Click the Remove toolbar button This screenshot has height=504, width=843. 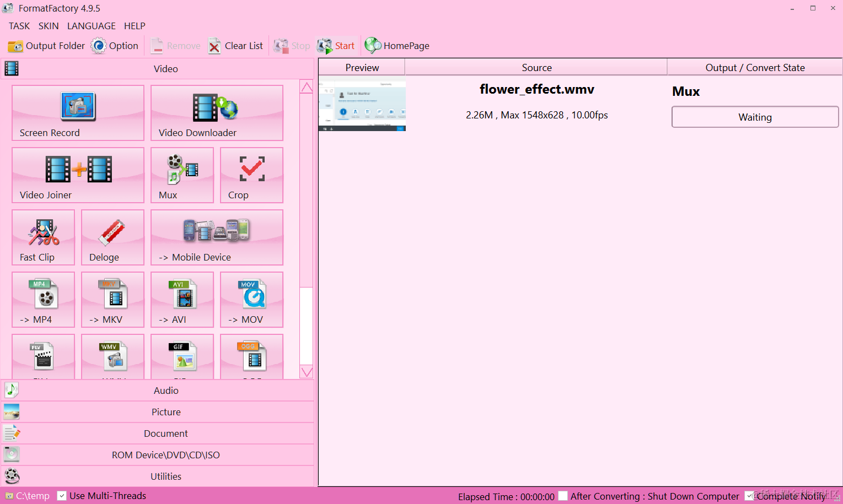tap(175, 46)
